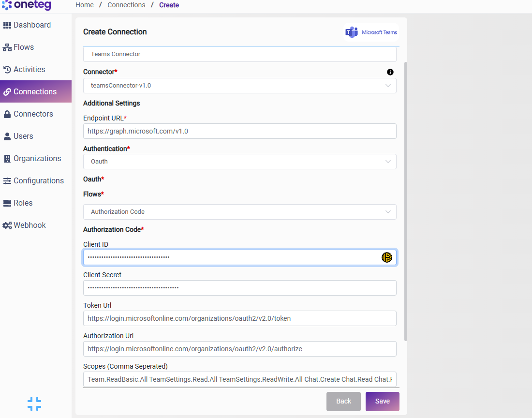Viewport: 532px width, 418px height.
Task: Click the Authentication dropdown chevron arrow
Action: click(x=388, y=162)
